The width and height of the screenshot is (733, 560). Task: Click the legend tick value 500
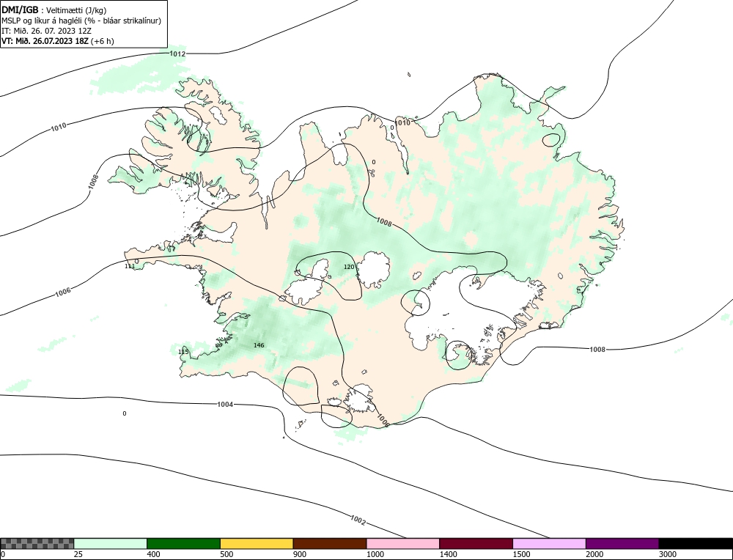(x=226, y=554)
